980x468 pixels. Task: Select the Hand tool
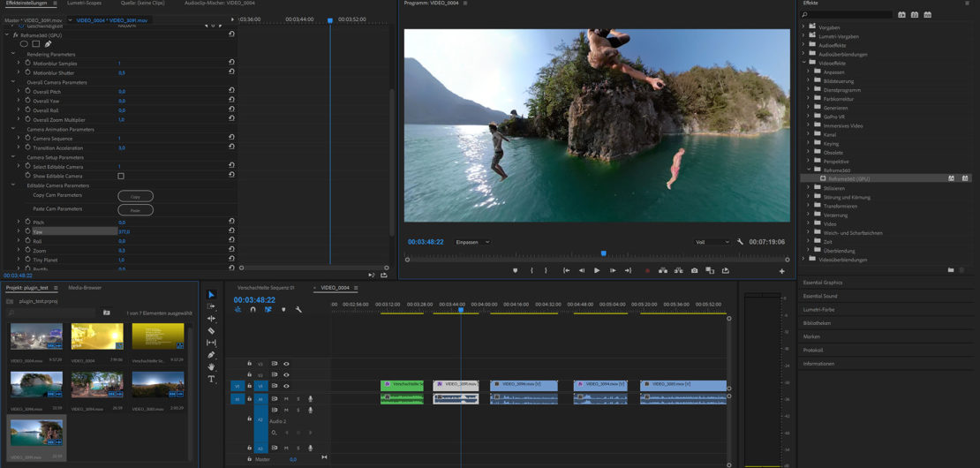tap(211, 366)
